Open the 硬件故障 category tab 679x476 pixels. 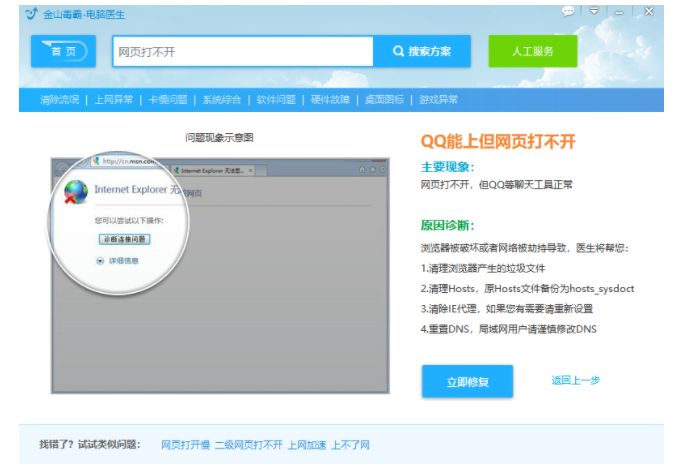(330, 100)
